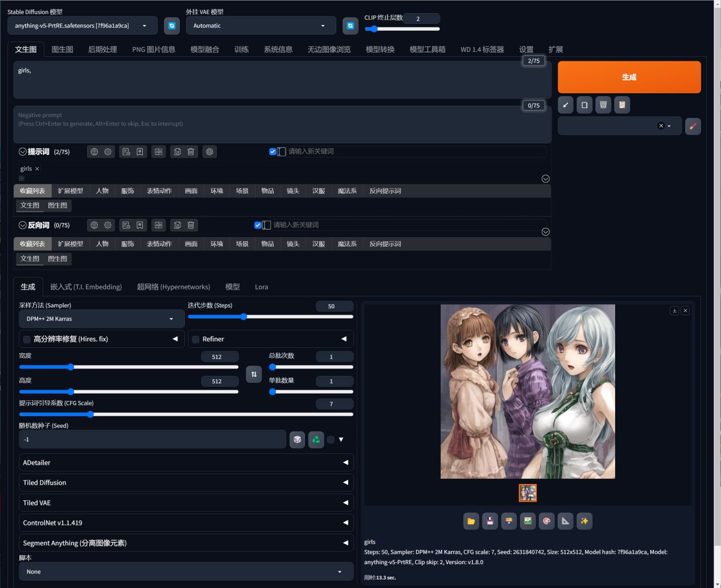This screenshot has height=588, width=721.
Task: Click the orange 生成 generate button
Action: pyautogui.click(x=629, y=77)
